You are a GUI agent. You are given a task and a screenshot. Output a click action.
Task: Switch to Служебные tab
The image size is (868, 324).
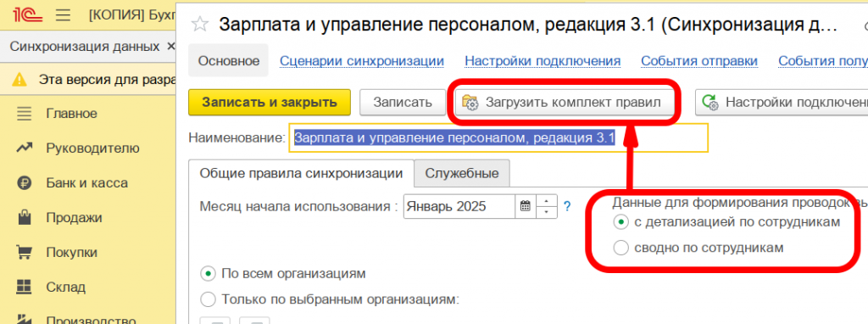point(462,173)
